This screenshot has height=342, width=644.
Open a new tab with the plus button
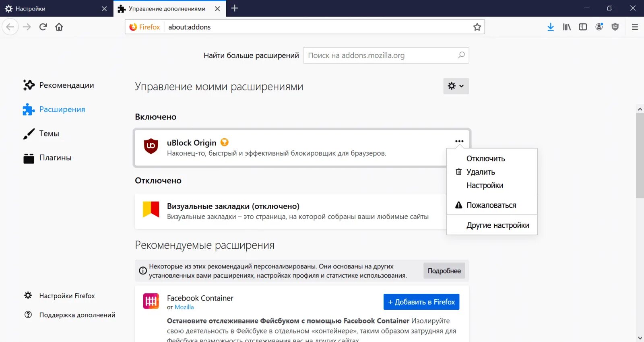[x=235, y=8]
